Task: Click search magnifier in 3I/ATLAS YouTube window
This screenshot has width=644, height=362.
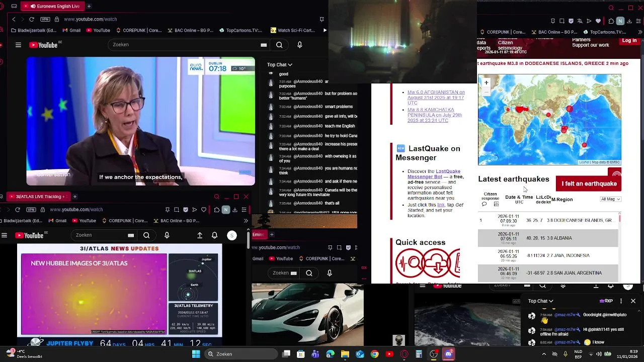Action: click(x=146, y=235)
